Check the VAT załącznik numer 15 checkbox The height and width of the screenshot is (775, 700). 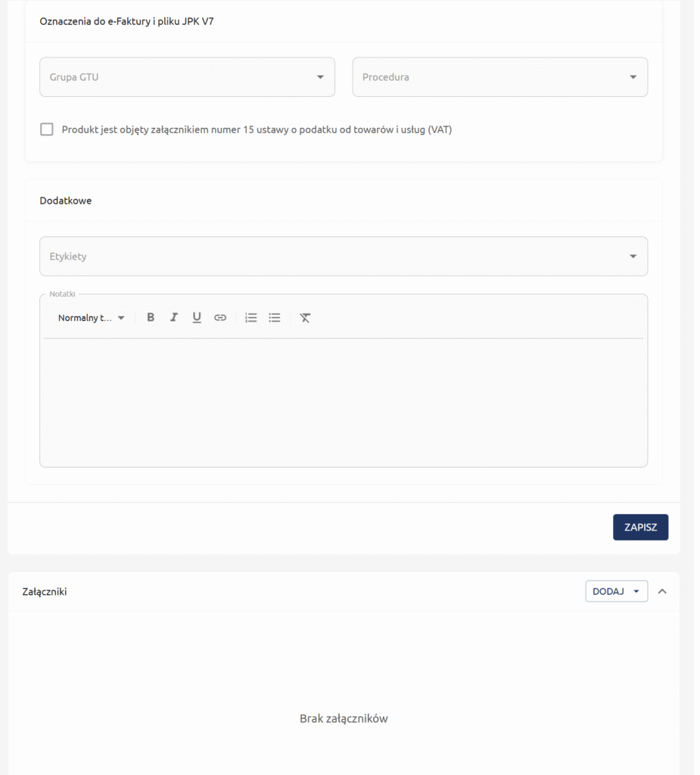tap(47, 129)
